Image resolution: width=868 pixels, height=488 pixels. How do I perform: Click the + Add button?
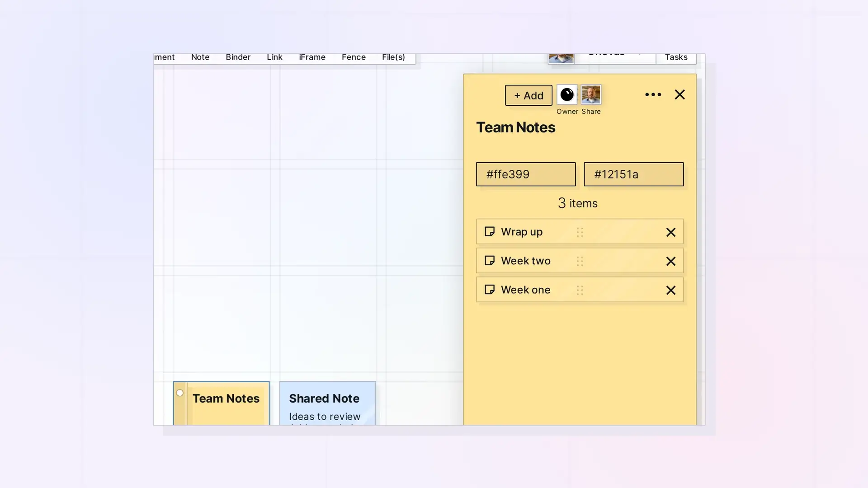pyautogui.click(x=528, y=95)
